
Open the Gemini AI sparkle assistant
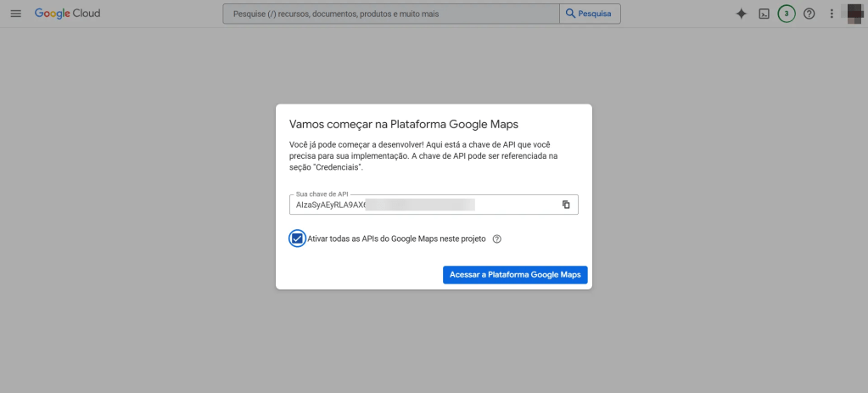click(741, 14)
